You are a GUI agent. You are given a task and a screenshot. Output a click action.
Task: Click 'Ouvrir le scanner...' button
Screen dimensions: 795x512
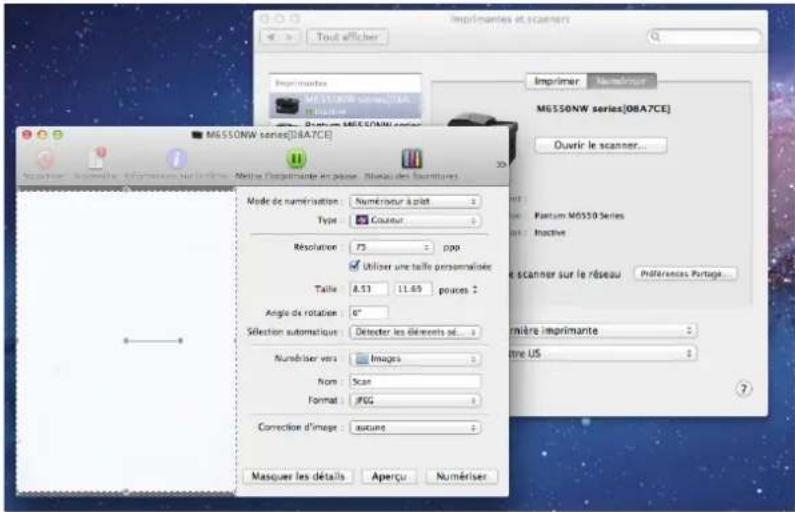click(x=600, y=145)
